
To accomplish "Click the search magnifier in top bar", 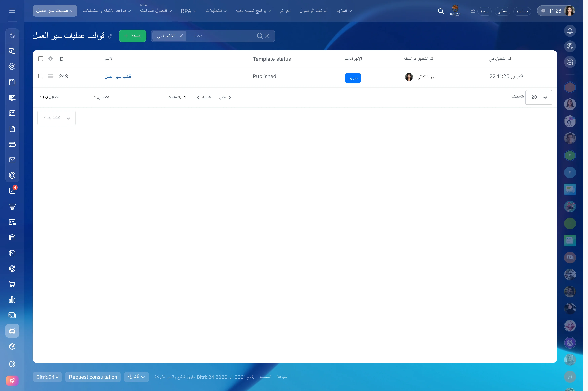I will [x=440, y=11].
